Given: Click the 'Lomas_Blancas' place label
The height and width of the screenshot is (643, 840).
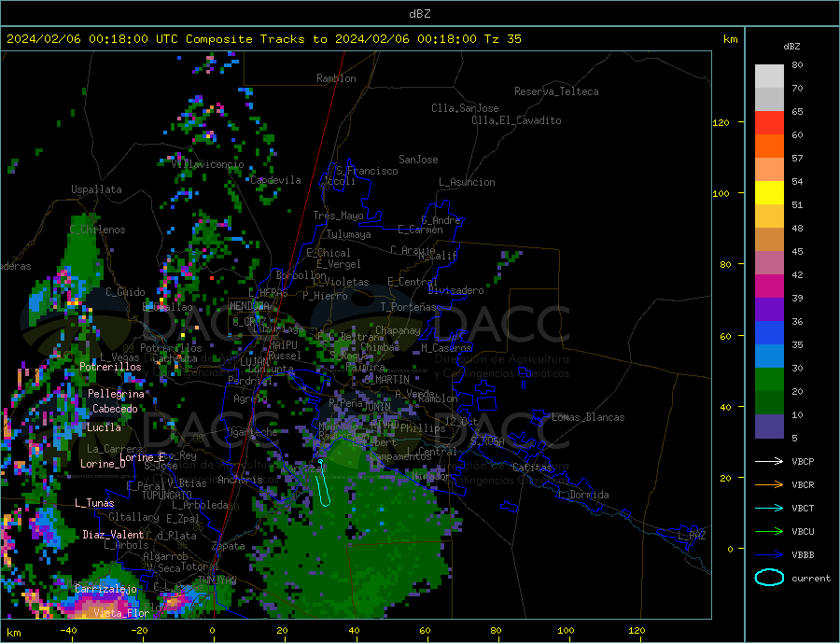Looking at the screenshot, I should [588, 417].
